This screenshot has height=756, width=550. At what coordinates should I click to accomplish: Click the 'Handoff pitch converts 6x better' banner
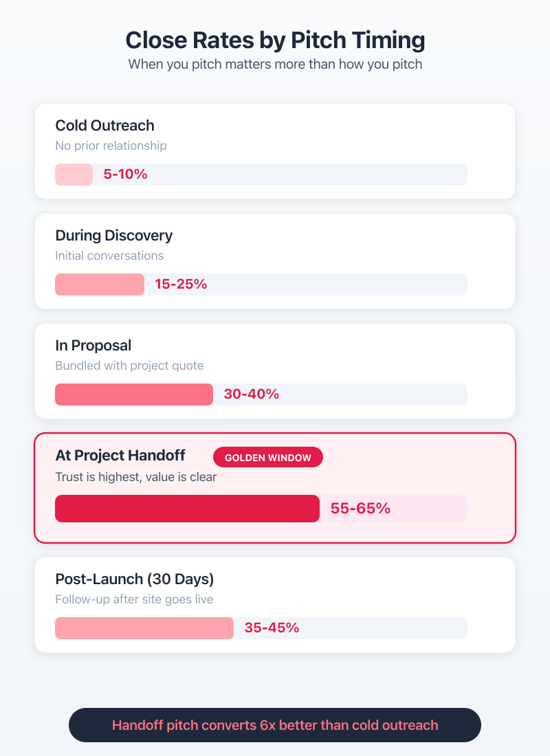(x=275, y=725)
